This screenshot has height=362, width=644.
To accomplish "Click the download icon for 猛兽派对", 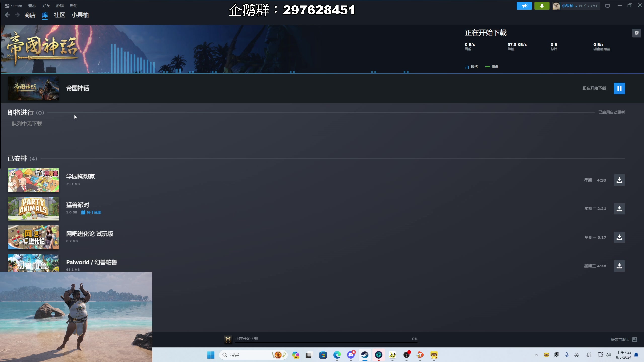I will click(619, 208).
